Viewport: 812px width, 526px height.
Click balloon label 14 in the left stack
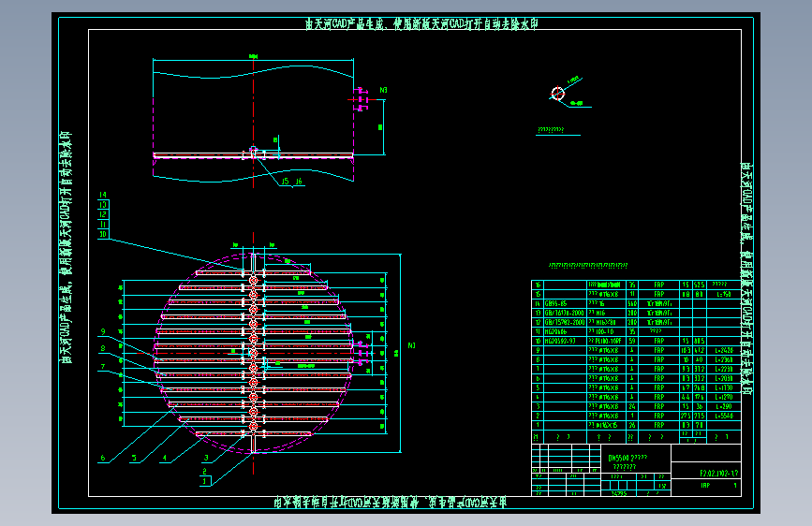pos(103,195)
